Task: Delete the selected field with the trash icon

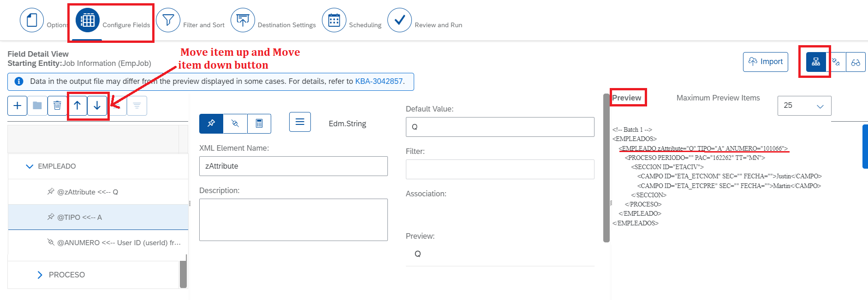Action: [x=57, y=106]
